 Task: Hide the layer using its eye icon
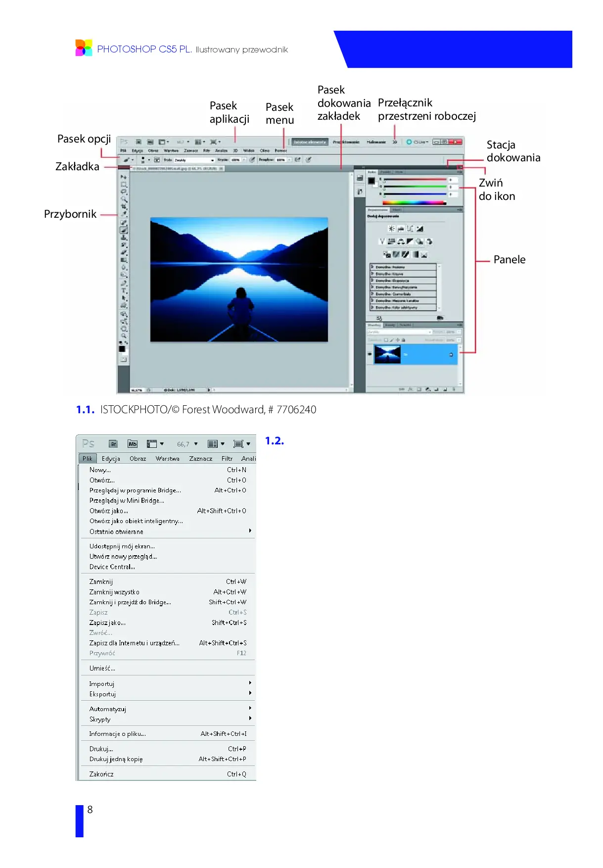pos(370,354)
